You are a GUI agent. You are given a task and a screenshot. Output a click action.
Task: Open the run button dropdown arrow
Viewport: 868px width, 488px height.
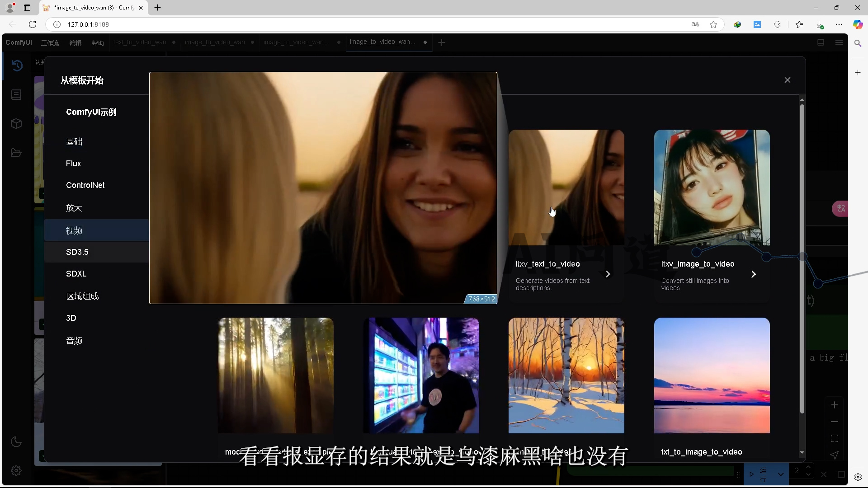point(781,474)
